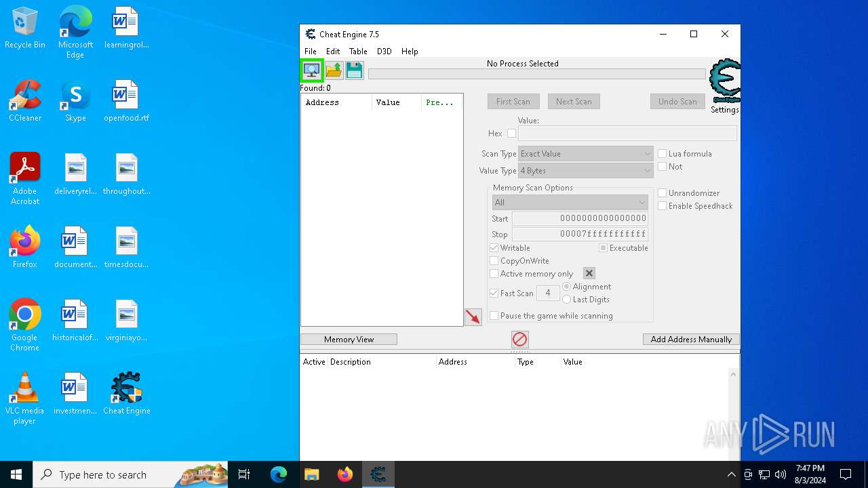Expand the memory region All dropdown
Image resolution: width=868 pixels, height=488 pixels.
coord(570,203)
